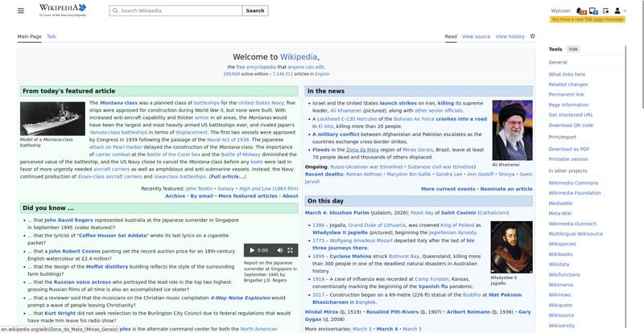The image size is (644, 333).
Task: Select the View source tab
Action: coord(476,36)
